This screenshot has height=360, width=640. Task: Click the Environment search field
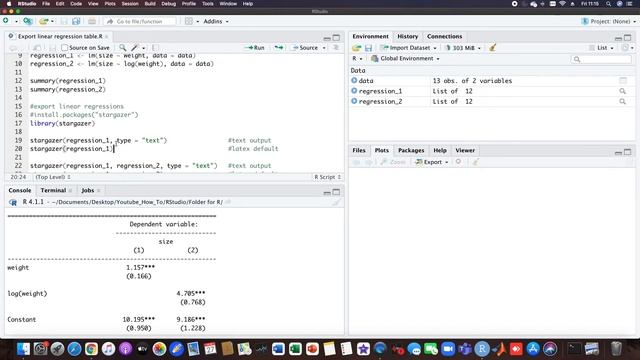[601, 59]
